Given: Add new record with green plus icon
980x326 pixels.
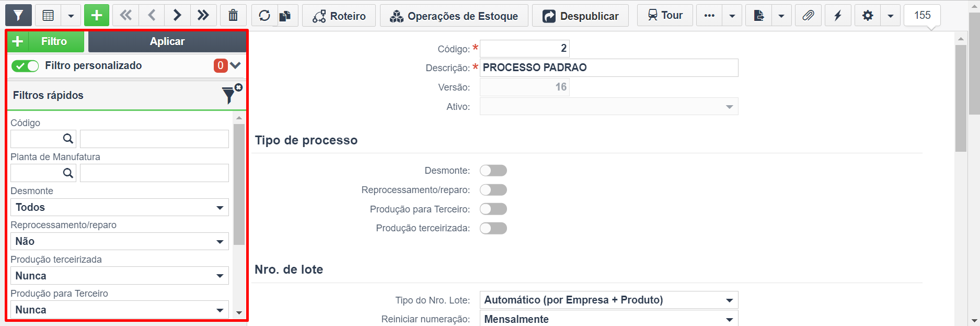Looking at the screenshot, I should 97,16.
